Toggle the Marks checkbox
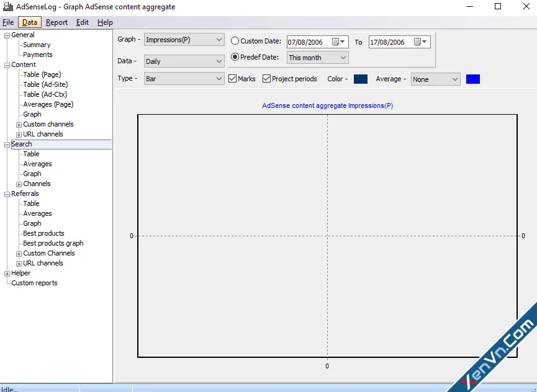The image size is (537, 392). (233, 79)
